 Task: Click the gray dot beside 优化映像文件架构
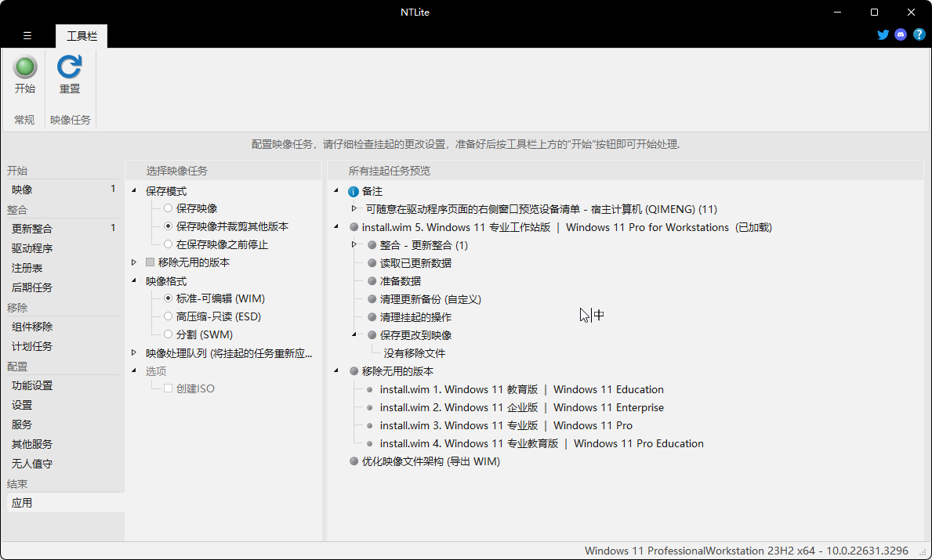[x=354, y=461]
